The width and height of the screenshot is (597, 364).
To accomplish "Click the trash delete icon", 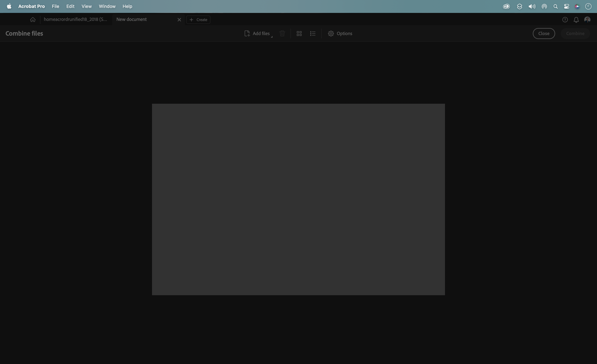I will click(x=282, y=33).
